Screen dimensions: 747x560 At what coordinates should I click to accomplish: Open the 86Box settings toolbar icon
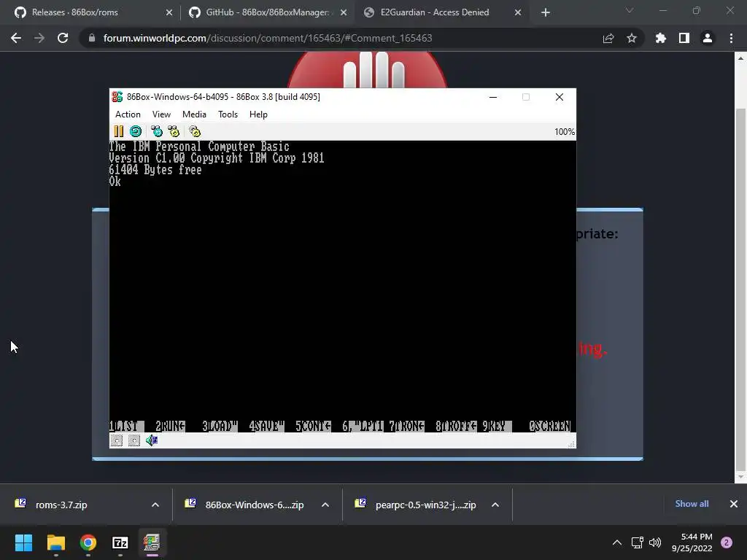coord(194,131)
